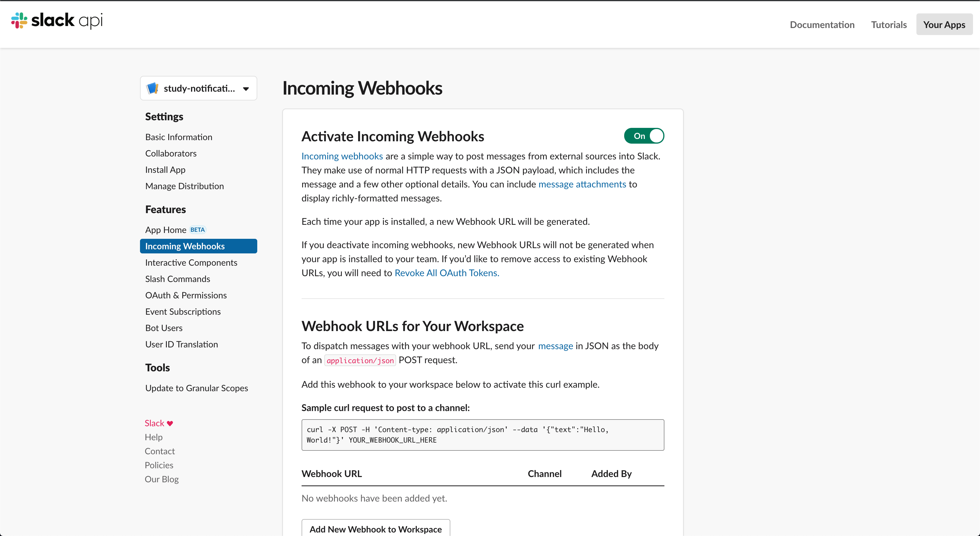Click the BETA badge beside App Home
This screenshot has height=536, width=980.
pyautogui.click(x=197, y=230)
